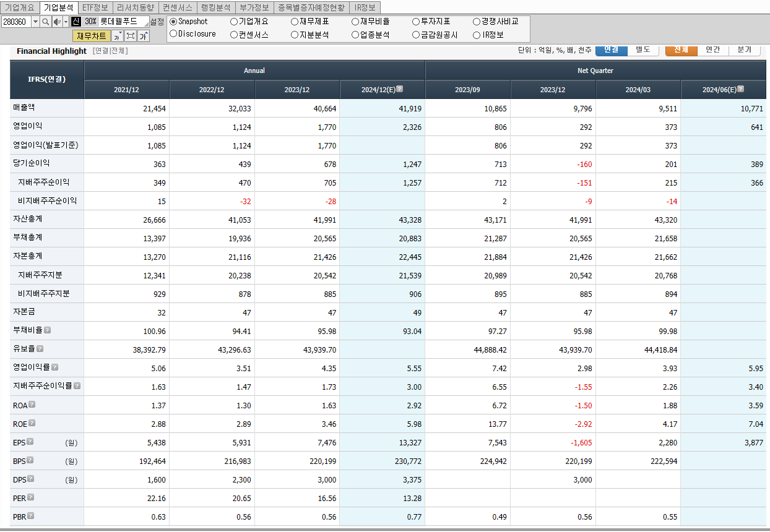The width and height of the screenshot is (770, 532).
Task: Click the 설정 settings label
Action: coord(157,22)
